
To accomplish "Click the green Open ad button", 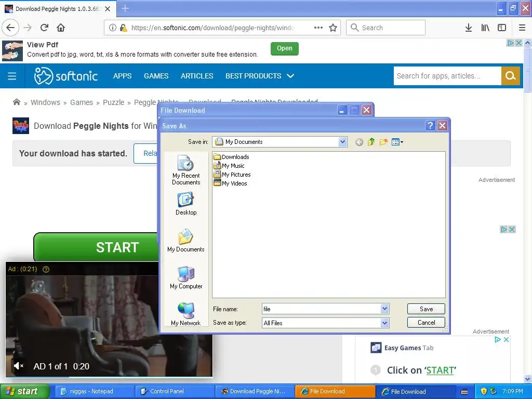I will tap(284, 48).
